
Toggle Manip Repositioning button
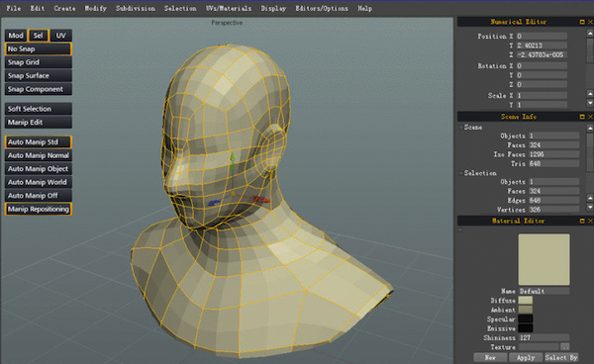pyautogui.click(x=39, y=209)
